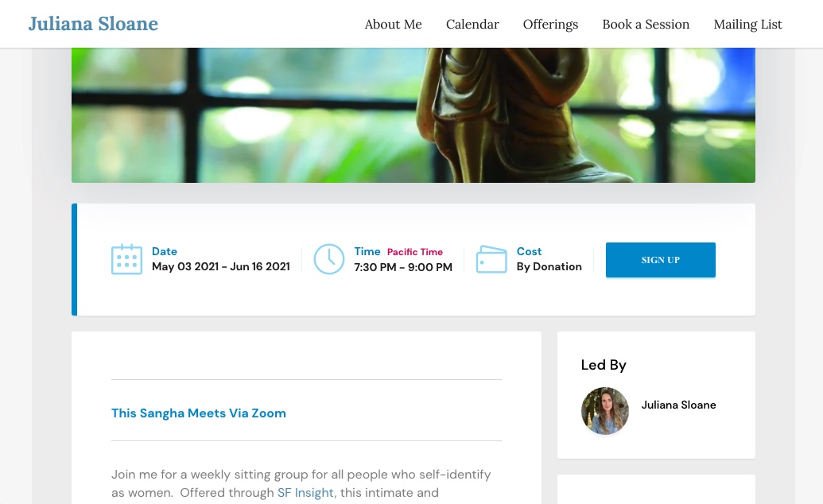The width and height of the screenshot is (823, 504).
Task: Click the 'This Sangha Meets Via Zoom' heading
Action: [199, 413]
